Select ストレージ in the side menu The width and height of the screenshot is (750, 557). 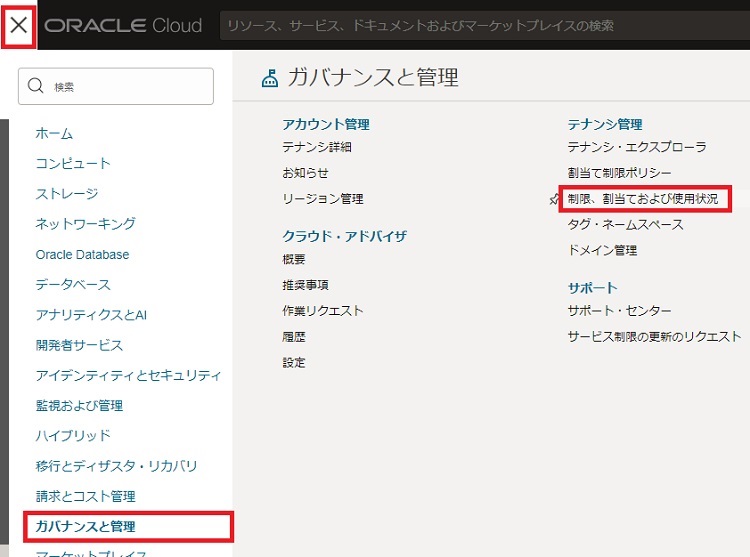pyautogui.click(x=67, y=194)
